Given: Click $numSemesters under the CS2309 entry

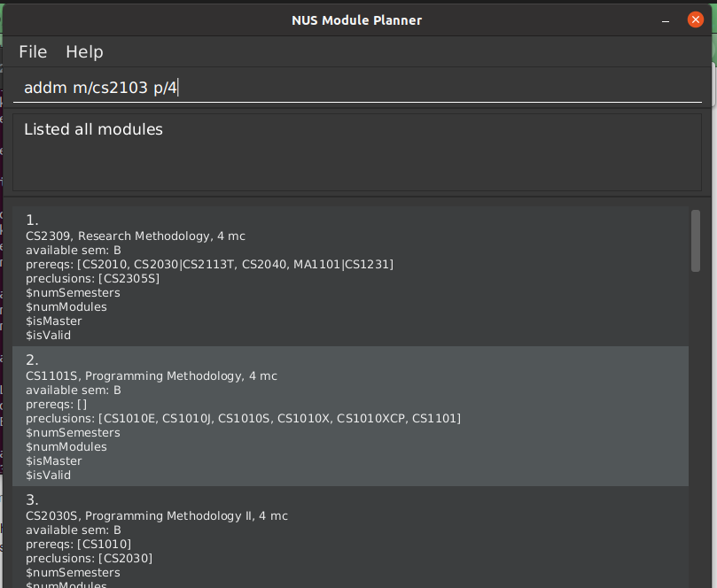Looking at the screenshot, I should tap(73, 293).
